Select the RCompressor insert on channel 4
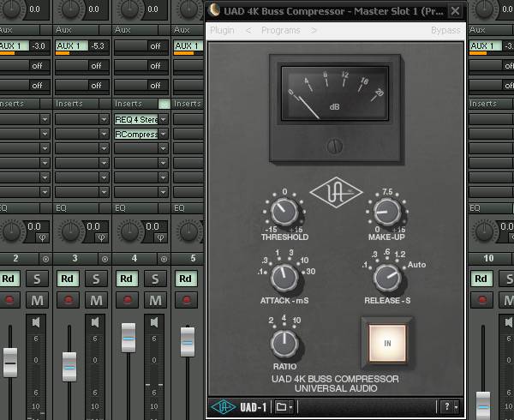This screenshot has height=420, width=514. click(136, 134)
